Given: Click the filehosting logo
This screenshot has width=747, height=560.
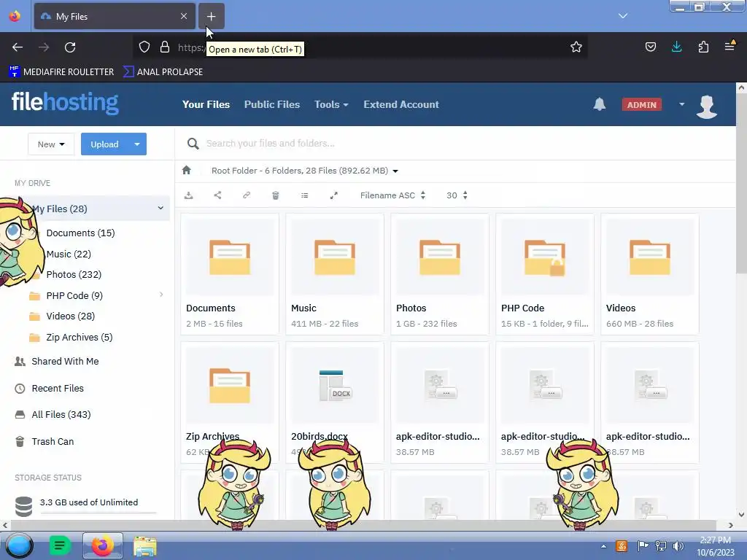Looking at the screenshot, I should pyautogui.click(x=65, y=102).
